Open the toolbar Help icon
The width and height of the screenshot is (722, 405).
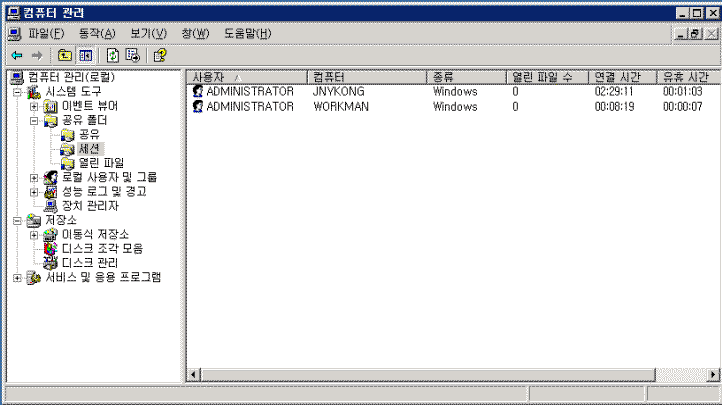(x=160, y=56)
